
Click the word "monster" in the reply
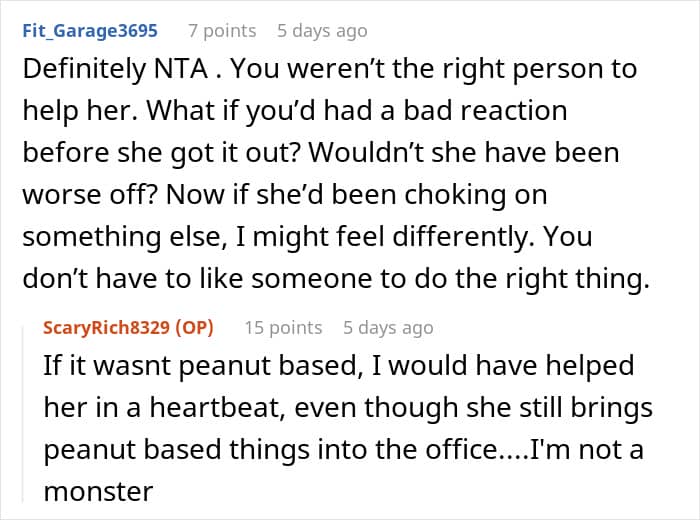[97, 491]
